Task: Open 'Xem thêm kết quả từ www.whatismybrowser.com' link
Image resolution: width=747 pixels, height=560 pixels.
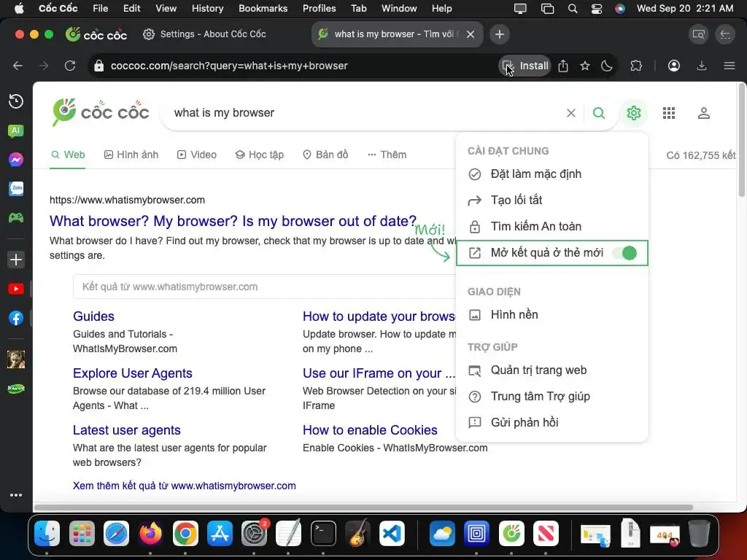Action: point(185,486)
